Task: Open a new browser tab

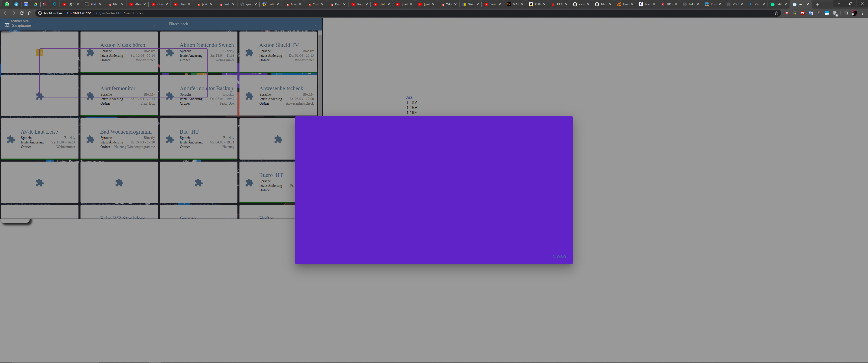Action: (x=817, y=4)
